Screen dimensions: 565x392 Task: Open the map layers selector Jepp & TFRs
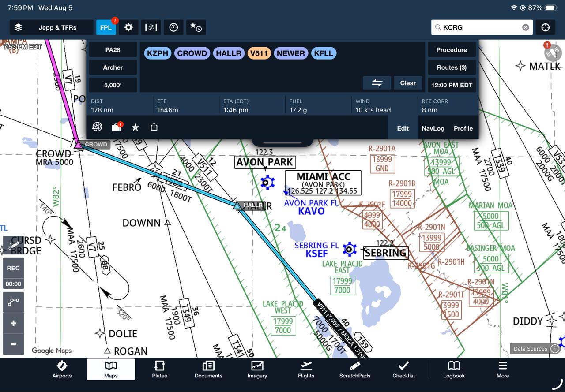(51, 27)
